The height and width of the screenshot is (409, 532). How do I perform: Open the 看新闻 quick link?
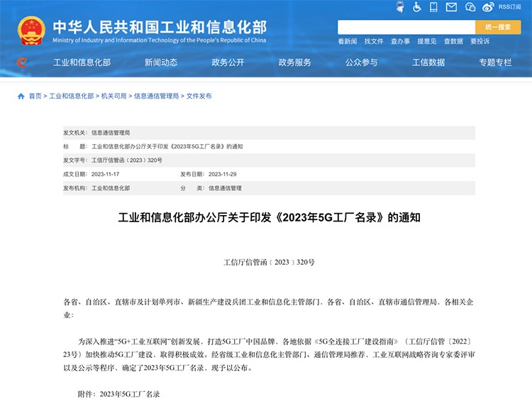coord(348,41)
